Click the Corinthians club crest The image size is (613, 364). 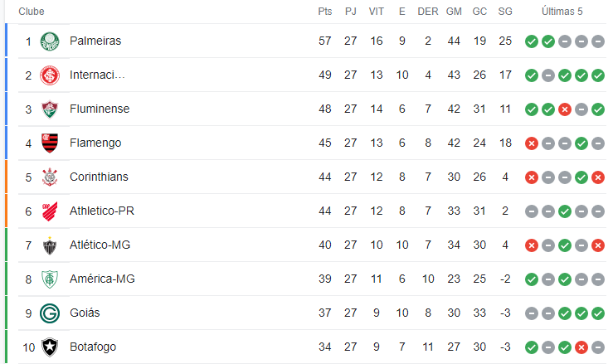pos(50,177)
